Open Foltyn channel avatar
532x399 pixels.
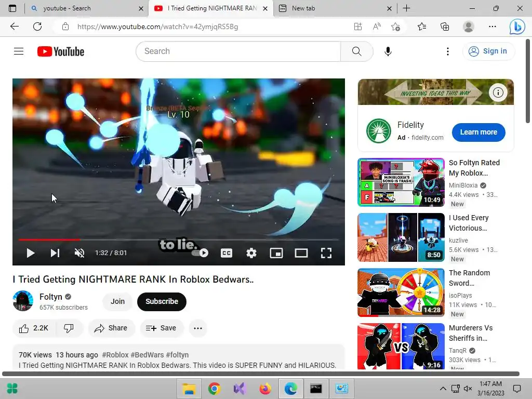23,301
